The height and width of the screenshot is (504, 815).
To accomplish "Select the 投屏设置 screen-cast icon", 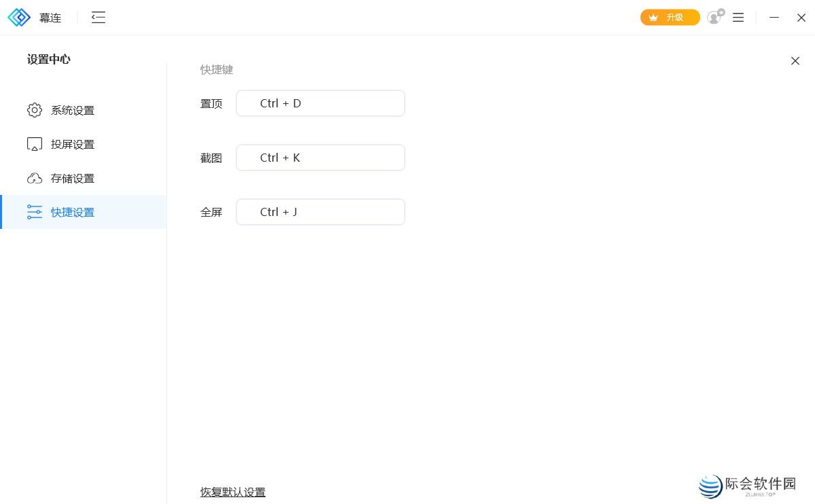I will pos(35,143).
